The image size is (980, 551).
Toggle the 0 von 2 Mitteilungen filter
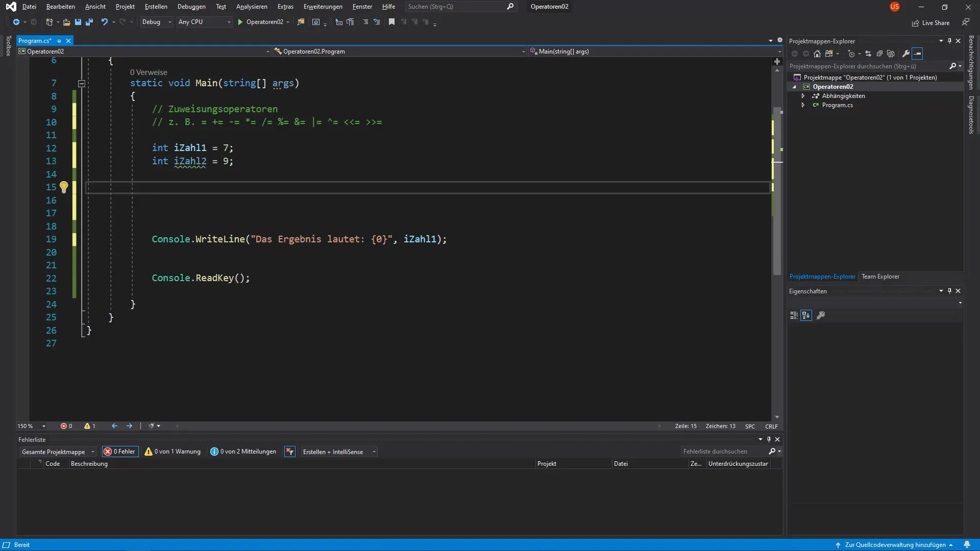point(243,452)
